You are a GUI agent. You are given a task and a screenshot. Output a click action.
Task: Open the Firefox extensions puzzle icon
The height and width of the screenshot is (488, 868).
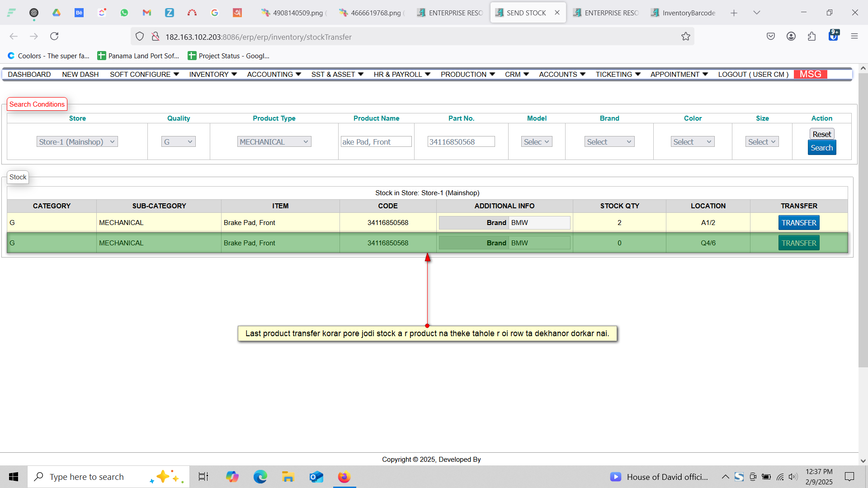click(x=811, y=36)
